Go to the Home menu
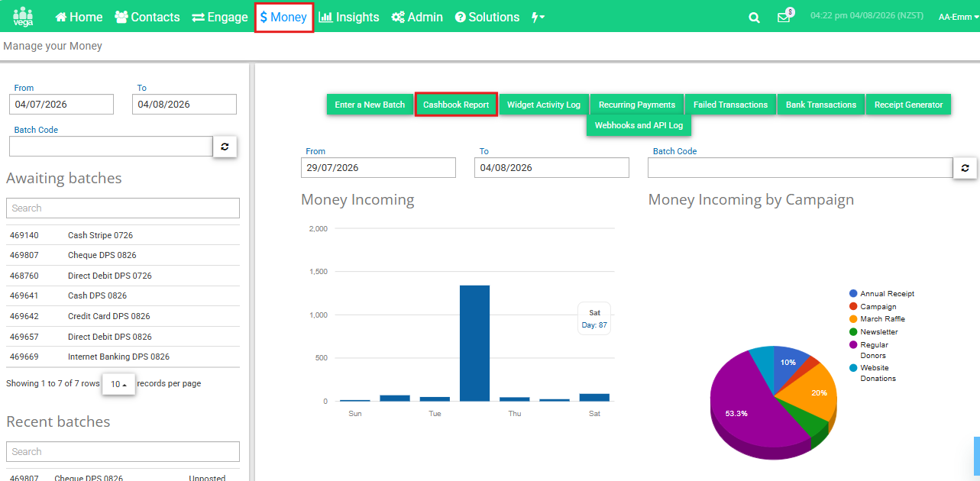This screenshot has height=481, width=980. pos(79,17)
